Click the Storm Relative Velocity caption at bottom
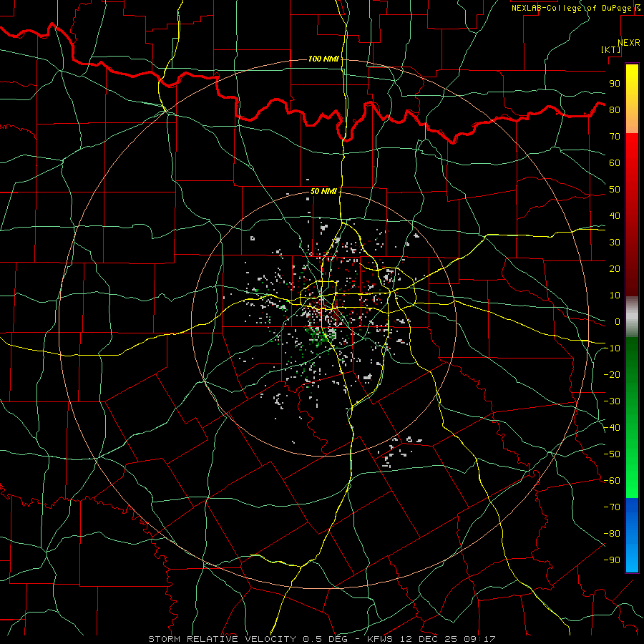 click(x=322, y=639)
